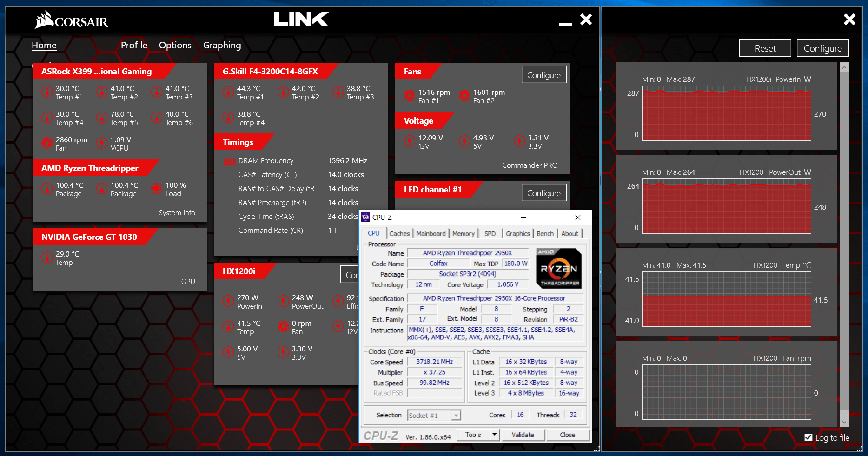Viewport: 868px width, 456px height.
Task: Switch to the Mainboard tab in CPU-Z
Action: coord(431,234)
